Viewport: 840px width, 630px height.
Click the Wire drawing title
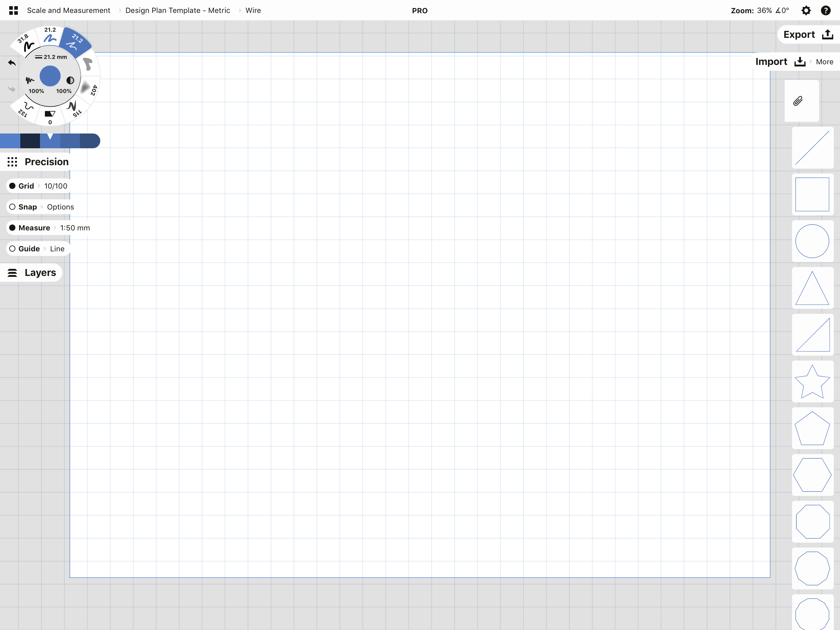pyautogui.click(x=252, y=10)
